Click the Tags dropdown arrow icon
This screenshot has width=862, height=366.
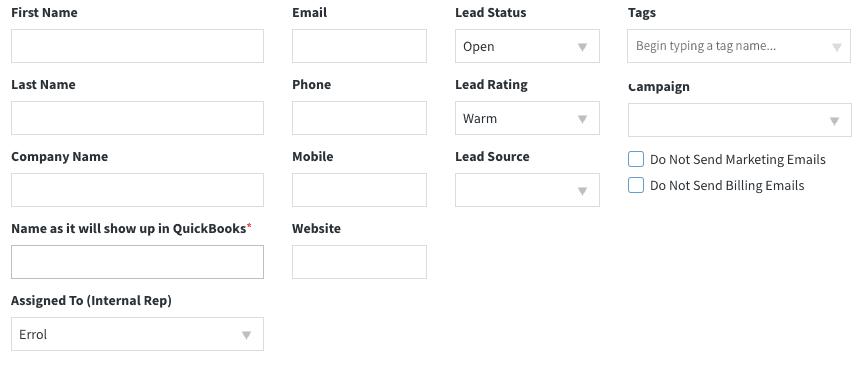(837, 47)
